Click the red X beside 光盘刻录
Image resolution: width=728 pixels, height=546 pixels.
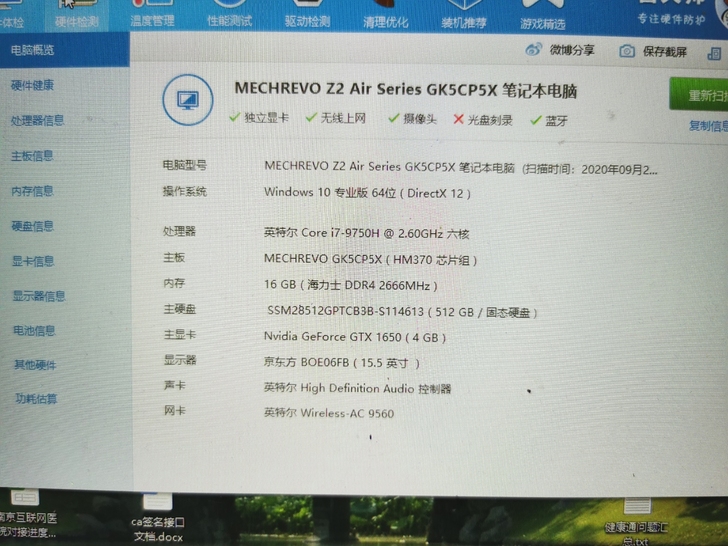458,119
